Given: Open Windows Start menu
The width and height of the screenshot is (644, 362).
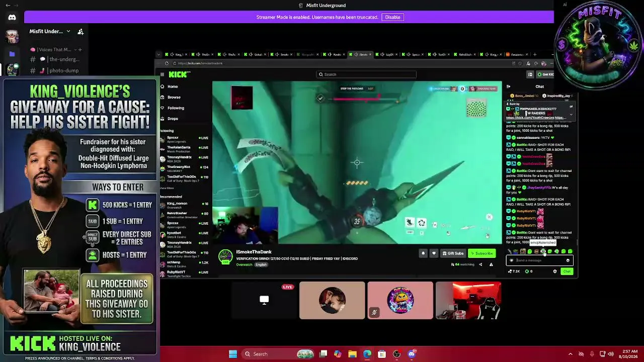Looking at the screenshot, I should click(x=233, y=354).
